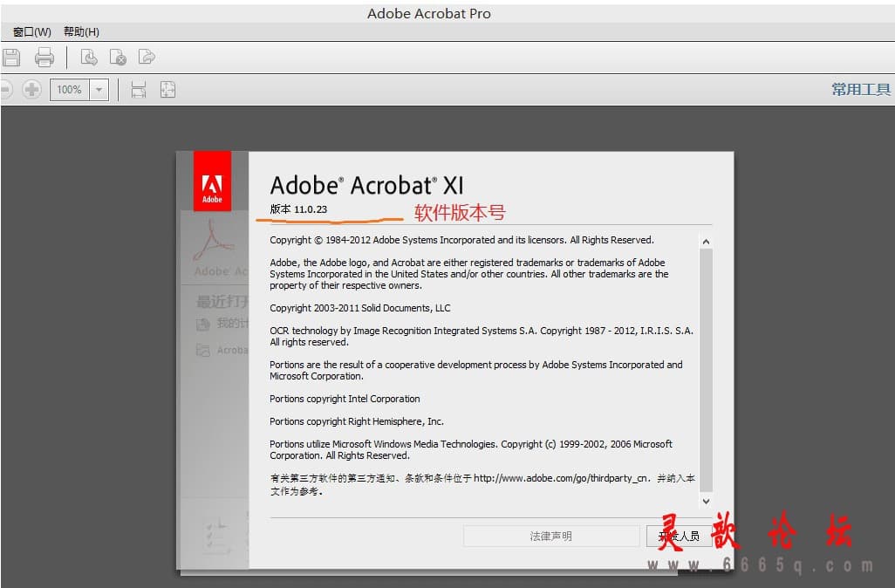This screenshot has height=588, width=895.
Task: Click the version text 版本 11.0.23
Action: point(298,209)
